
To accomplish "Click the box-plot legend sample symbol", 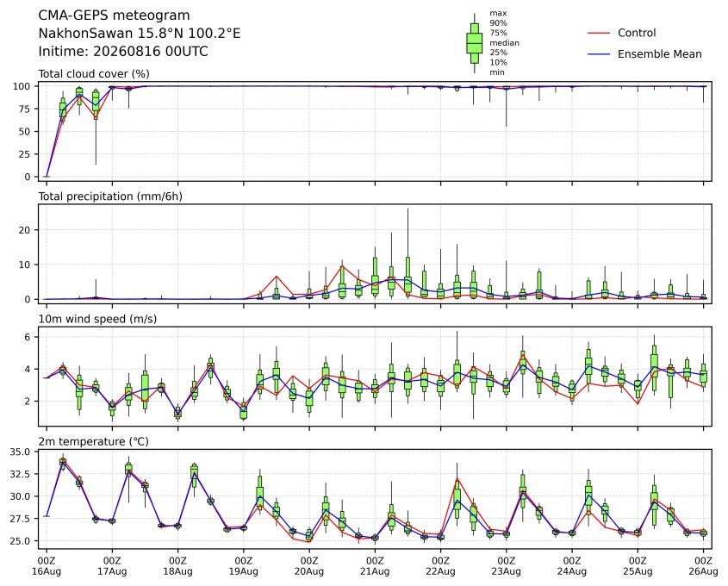I will [x=474, y=43].
